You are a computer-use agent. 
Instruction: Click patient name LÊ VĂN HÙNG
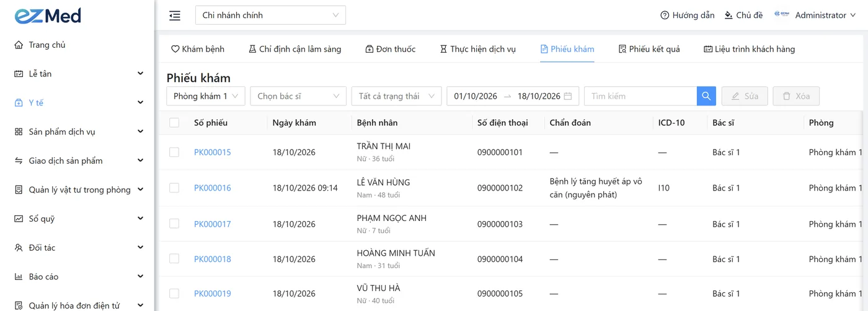(x=383, y=183)
